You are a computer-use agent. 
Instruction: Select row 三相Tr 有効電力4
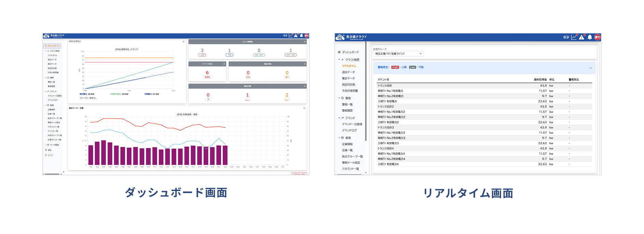(484, 164)
